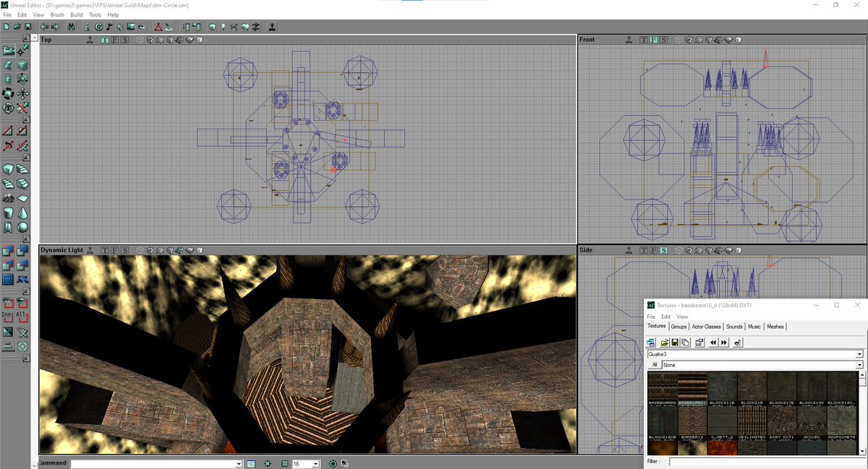Viewport: 868px width, 469px height.
Task: Select the Camera Movement tool
Action: coord(8,51)
